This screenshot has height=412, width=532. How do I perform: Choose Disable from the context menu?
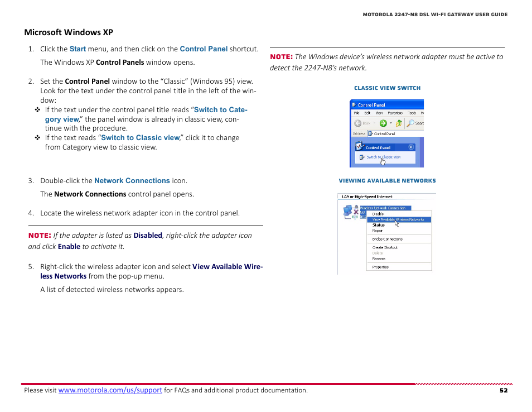coord(399,214)
